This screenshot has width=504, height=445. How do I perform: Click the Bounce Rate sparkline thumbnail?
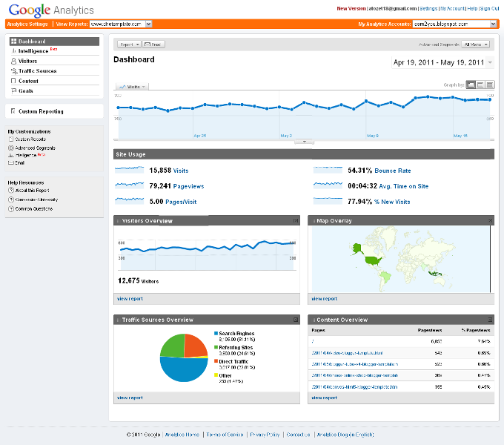click(x=328, y=169)
